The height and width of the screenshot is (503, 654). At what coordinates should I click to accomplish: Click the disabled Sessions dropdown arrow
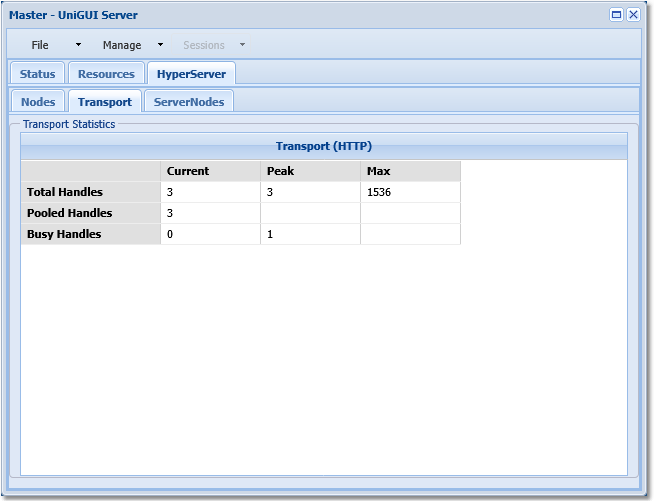click(242, 45)
